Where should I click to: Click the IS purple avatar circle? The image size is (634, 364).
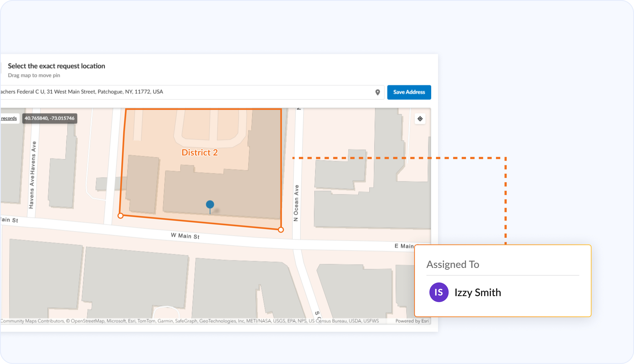(439, 292)
